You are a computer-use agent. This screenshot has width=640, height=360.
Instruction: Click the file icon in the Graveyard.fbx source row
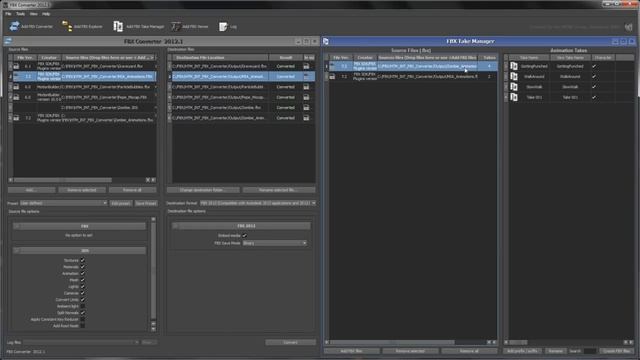16,66
